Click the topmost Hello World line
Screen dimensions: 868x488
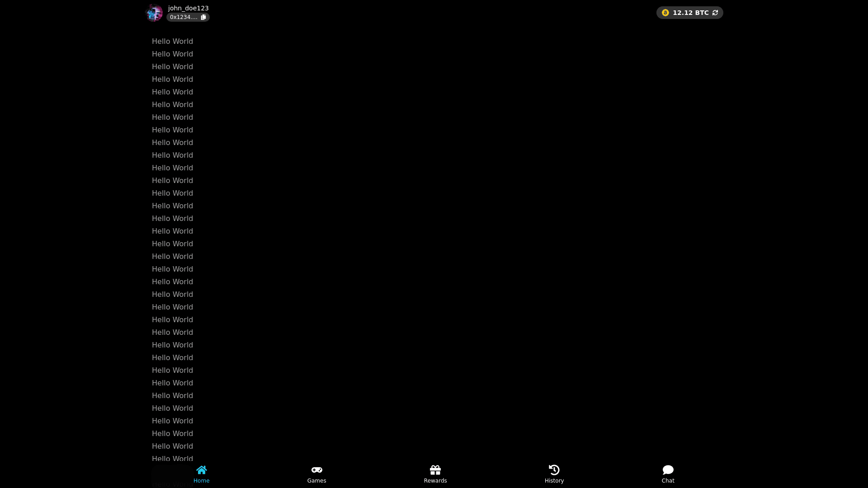point(172,41)
